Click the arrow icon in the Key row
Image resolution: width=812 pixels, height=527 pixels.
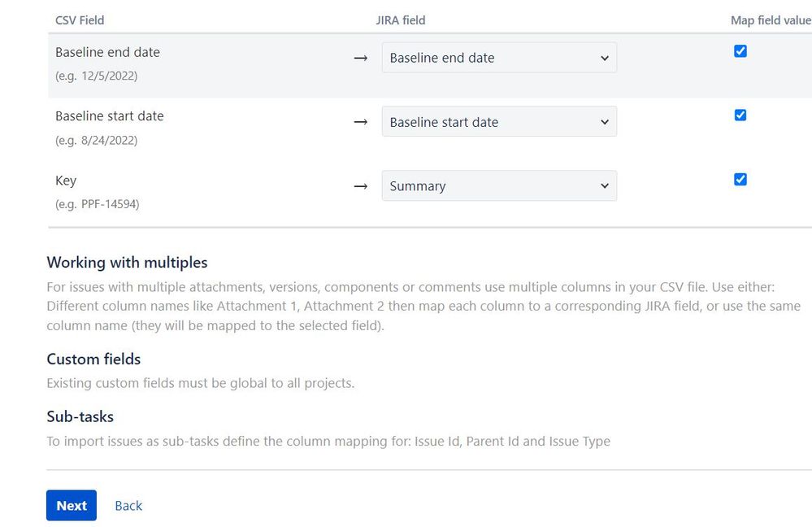pos(360,186)
